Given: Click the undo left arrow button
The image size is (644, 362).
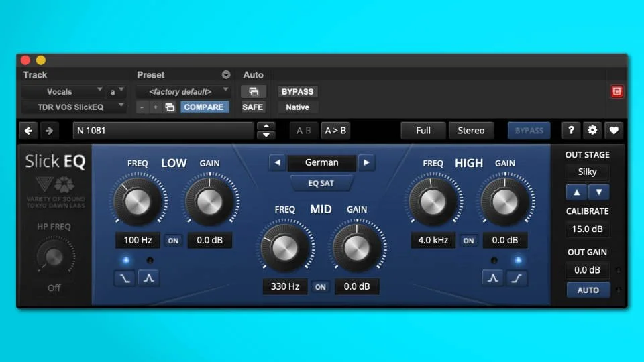Looking at the screenshot, I should point(28,131).
